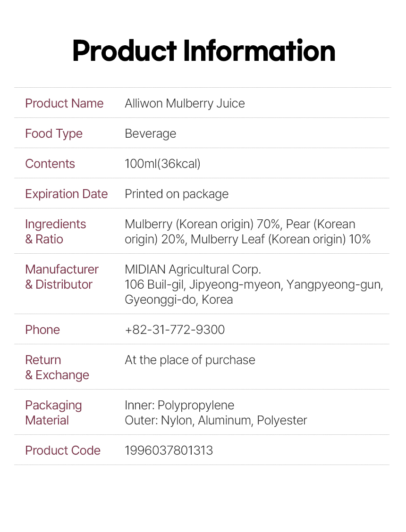
Task: Click the Beverage value
Action: coord(150,133)
